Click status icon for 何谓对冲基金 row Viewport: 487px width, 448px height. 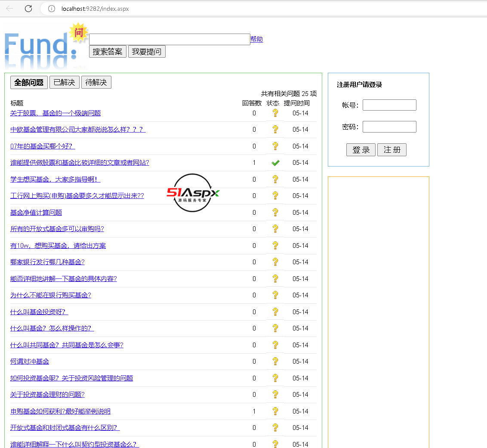275,361
